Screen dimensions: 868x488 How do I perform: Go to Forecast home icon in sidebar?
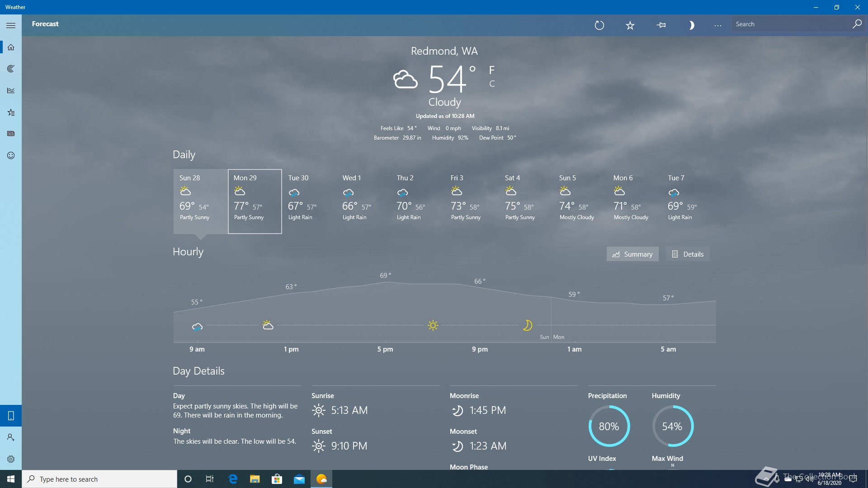point(11,47)
